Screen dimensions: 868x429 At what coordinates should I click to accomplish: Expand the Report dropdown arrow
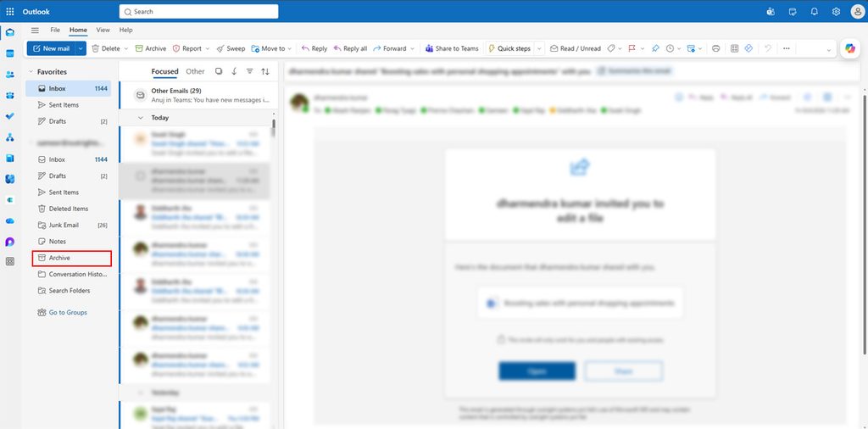(208, 48)
